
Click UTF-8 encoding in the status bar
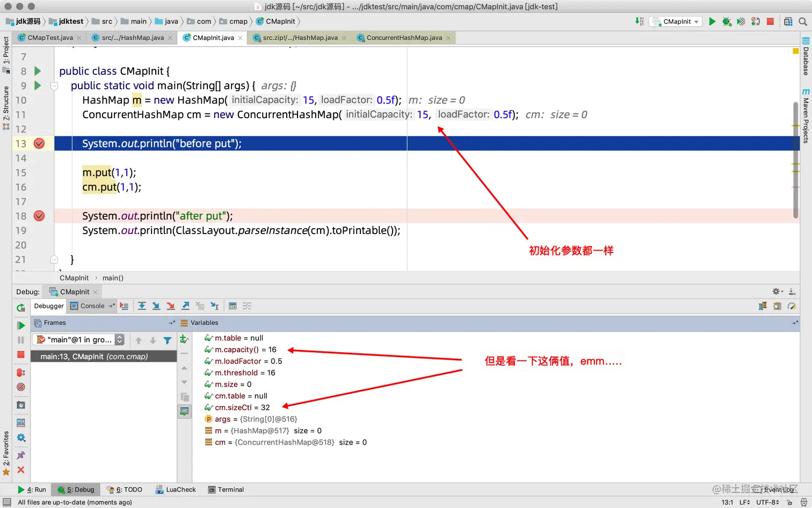(x=767, y=503)
